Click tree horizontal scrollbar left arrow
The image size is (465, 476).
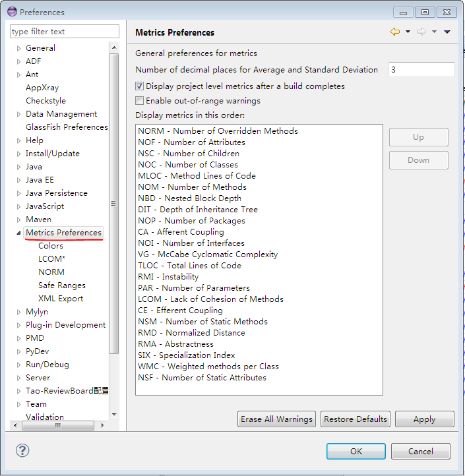point(15,425)
